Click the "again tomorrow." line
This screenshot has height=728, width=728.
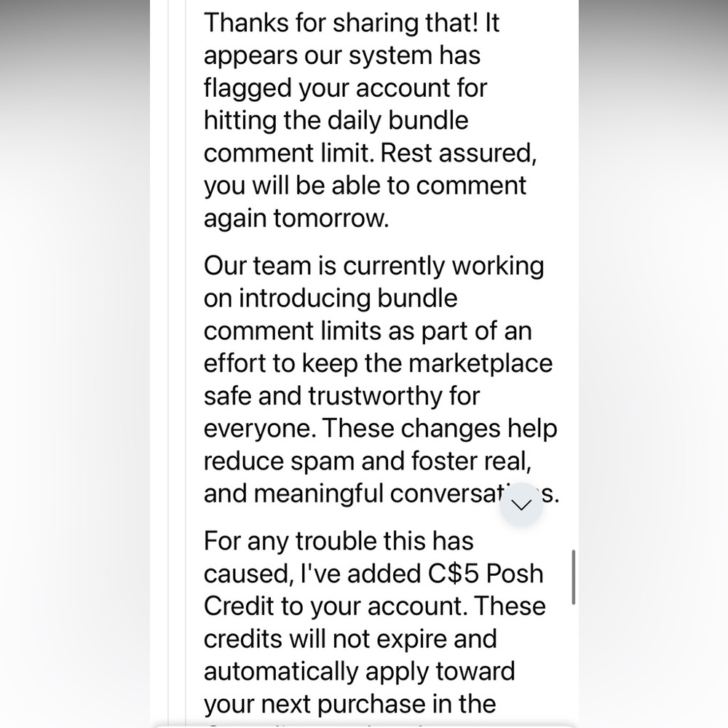click(296, 218)
